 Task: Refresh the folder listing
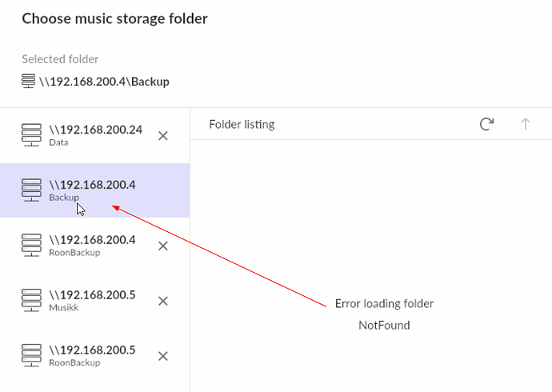pyautogui.click(x=486, y=124)
